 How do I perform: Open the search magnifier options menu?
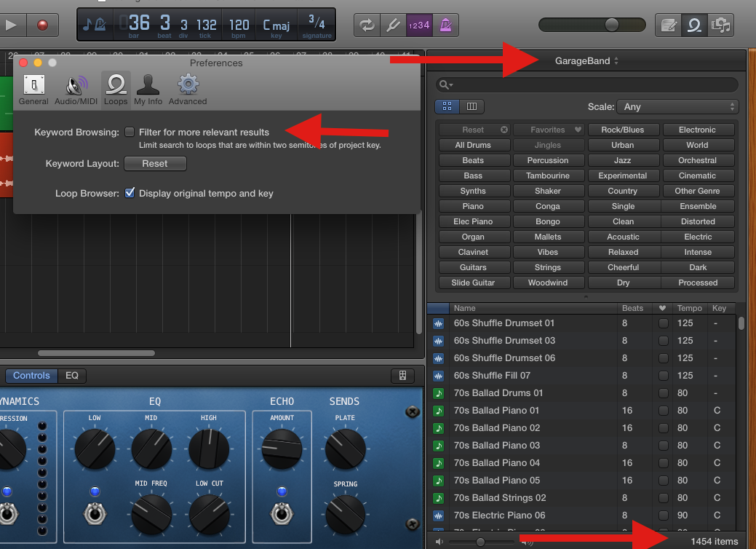tap(446, 85)
